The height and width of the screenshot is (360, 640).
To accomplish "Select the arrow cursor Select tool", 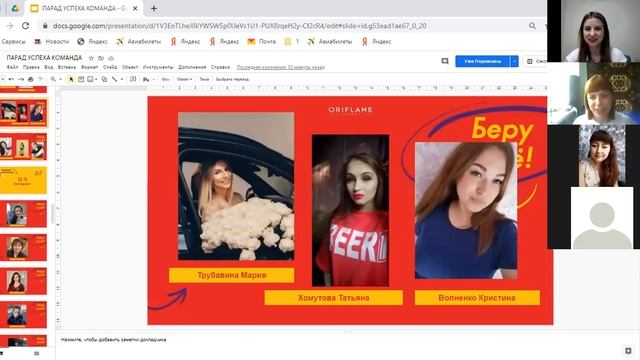I will [71, 79].
